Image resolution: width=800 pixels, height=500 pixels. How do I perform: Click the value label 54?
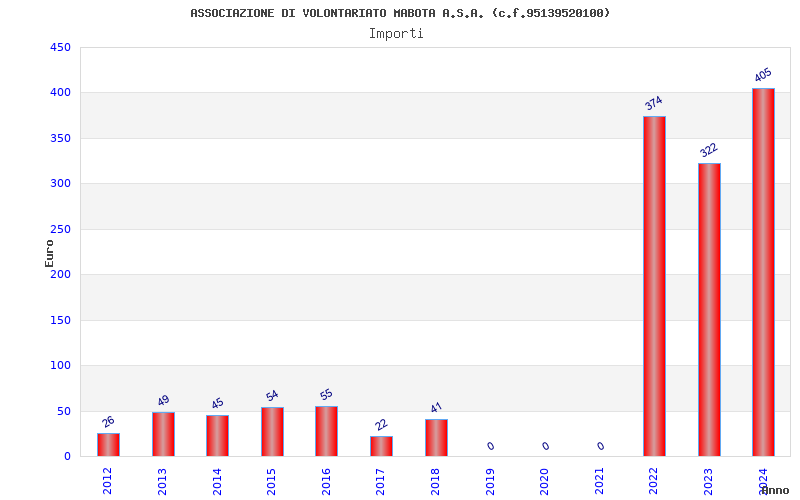click(272, 395)
